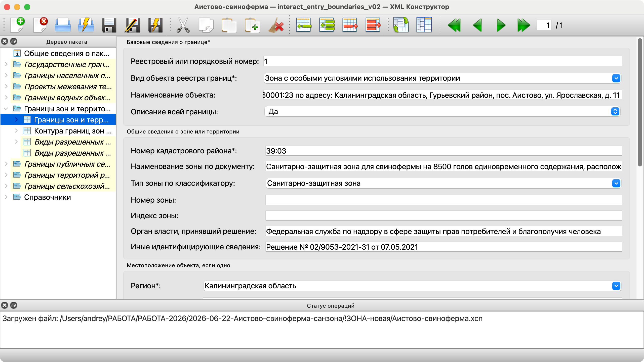644x362 pixels.
Task: Clear data with the broom and red X icon
Action: tap(276, 25)
